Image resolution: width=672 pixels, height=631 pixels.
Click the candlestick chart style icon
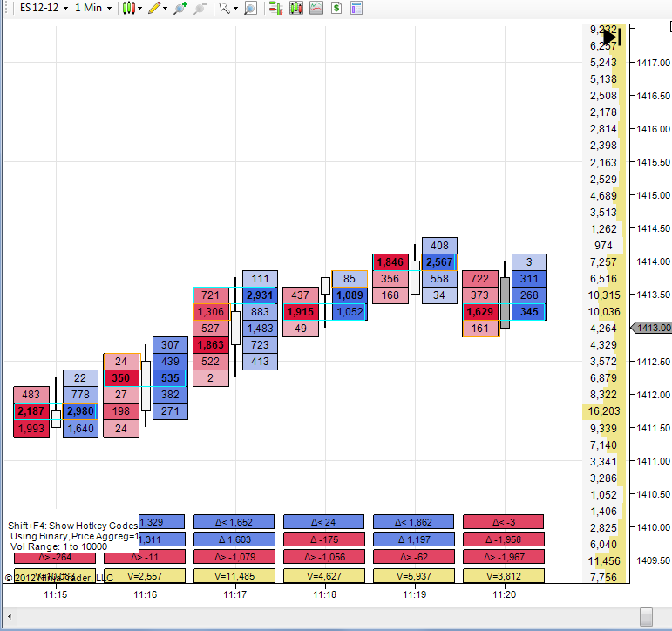(129, 8)
